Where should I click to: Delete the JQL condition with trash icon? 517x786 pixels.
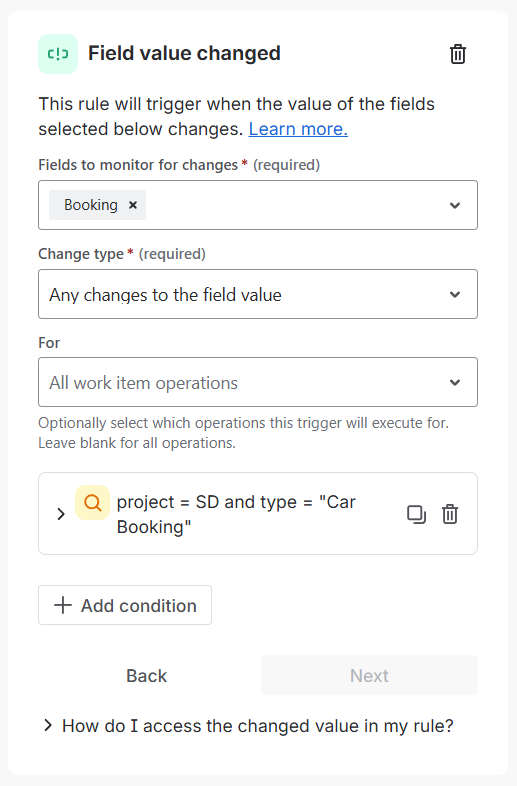coord(450,514)
